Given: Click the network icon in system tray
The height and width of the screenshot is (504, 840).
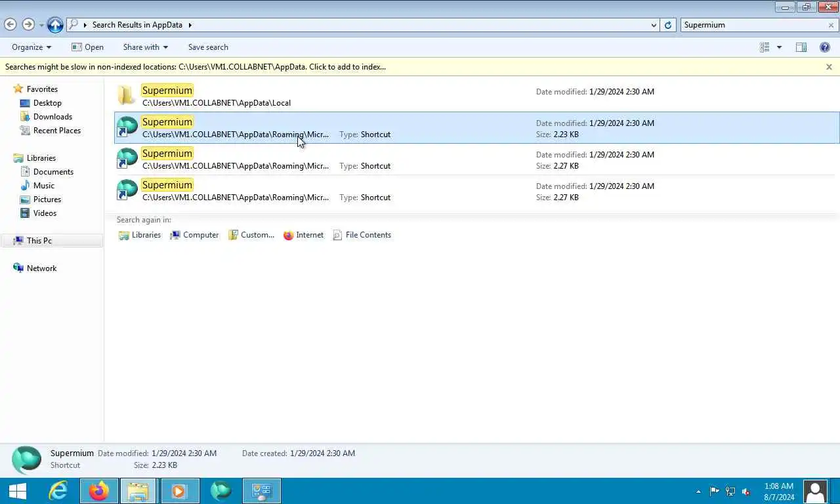Looking at the screenshot, I should click(730, 492).
